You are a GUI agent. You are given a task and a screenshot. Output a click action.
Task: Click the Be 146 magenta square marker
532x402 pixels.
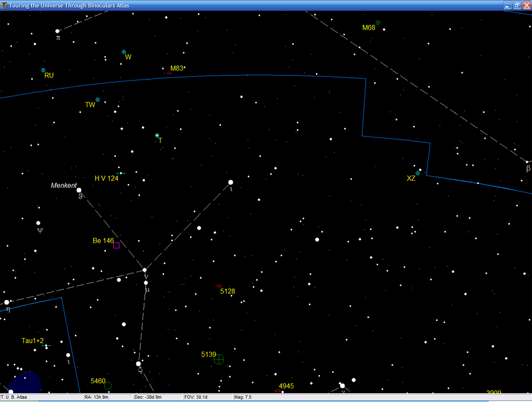pos(116,245)
